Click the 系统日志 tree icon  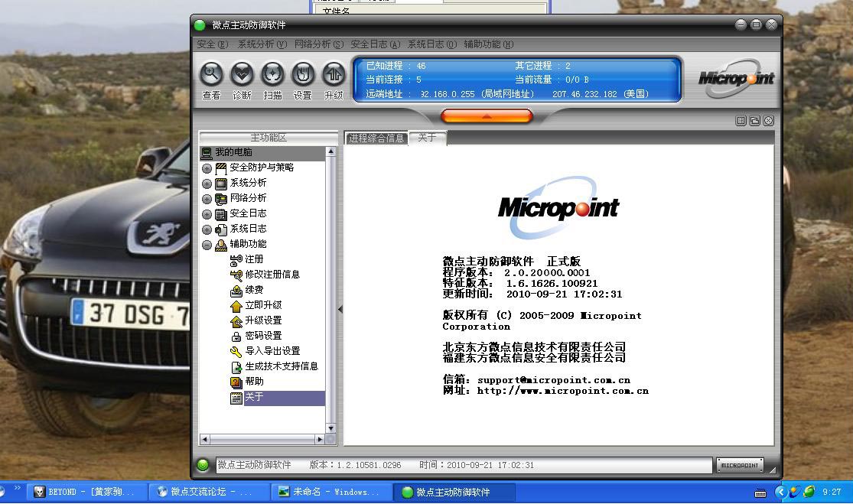pos(221,229)
